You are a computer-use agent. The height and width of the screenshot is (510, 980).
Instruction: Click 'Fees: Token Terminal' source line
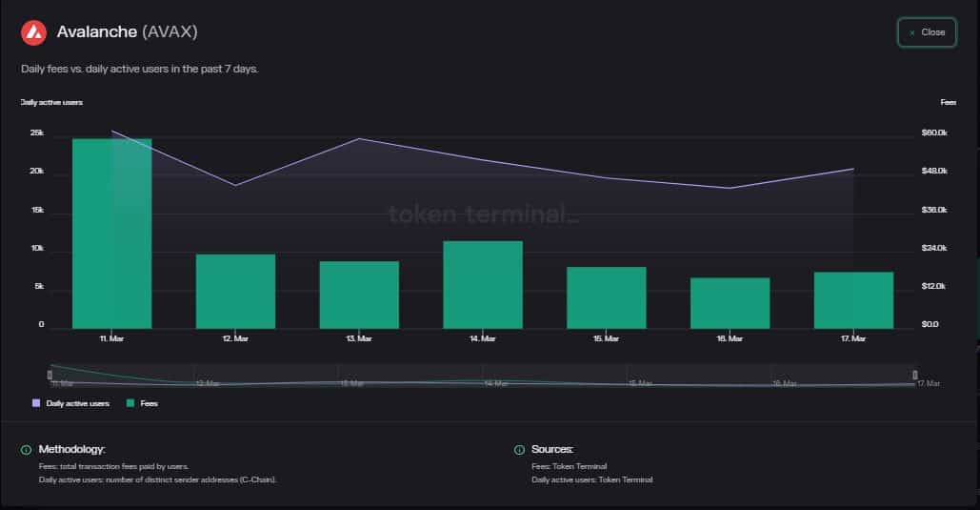(x=570, y=466)
